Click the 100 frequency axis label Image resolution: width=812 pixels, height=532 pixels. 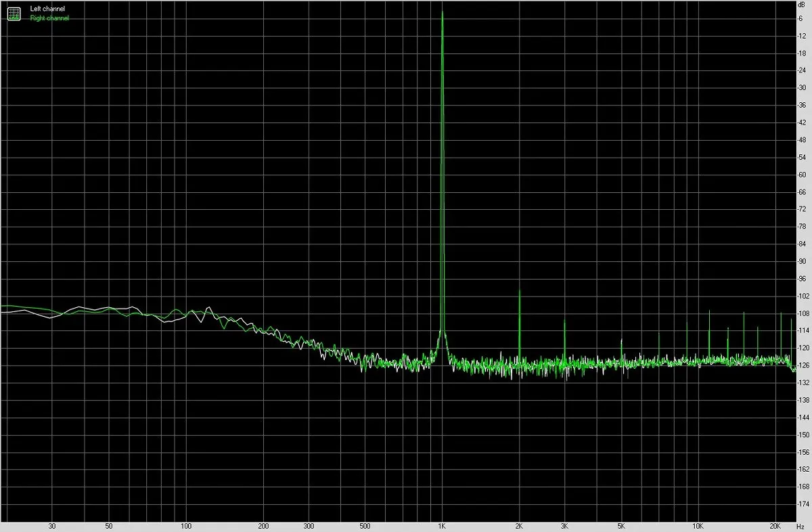coord(186,525)
